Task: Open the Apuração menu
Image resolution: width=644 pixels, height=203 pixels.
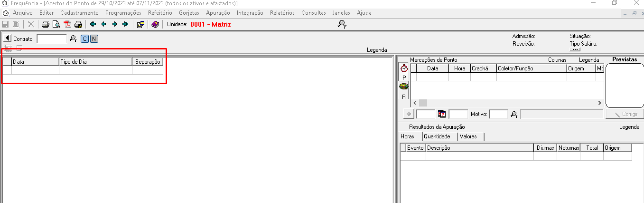Action: pyautogui.click(x=218, y=13)
